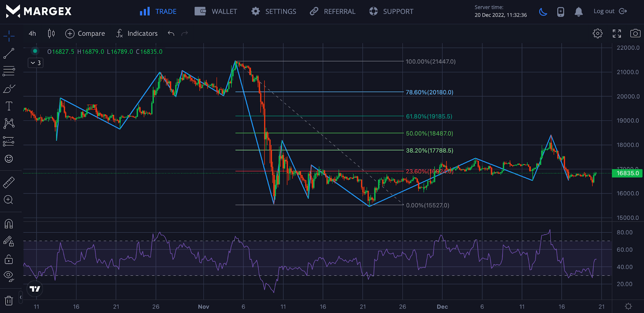Open the candlestick chart style dropdown
The image size is (644, 313).
pos(51,33)
